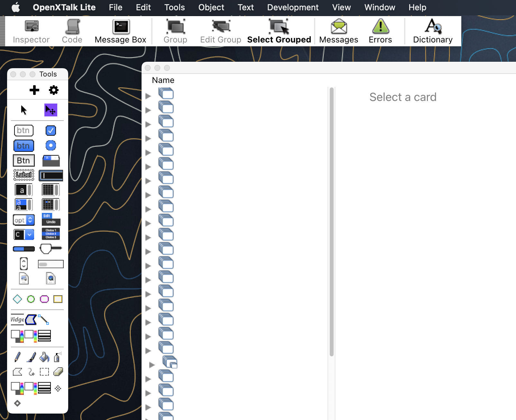Image resolution: width=516 pixels, height=420 pixels.
Task: Select the paint brush tool
Action: [x=31, y=357]
